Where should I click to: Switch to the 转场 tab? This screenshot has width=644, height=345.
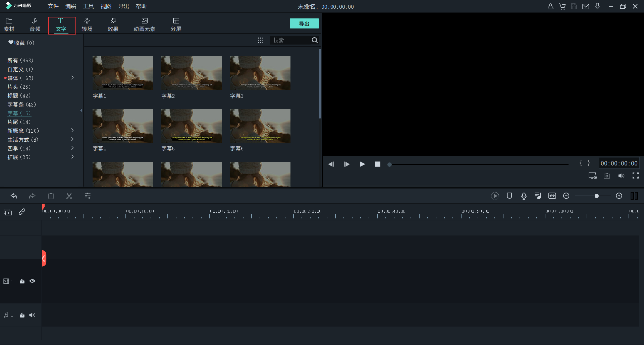click(87, 25)
